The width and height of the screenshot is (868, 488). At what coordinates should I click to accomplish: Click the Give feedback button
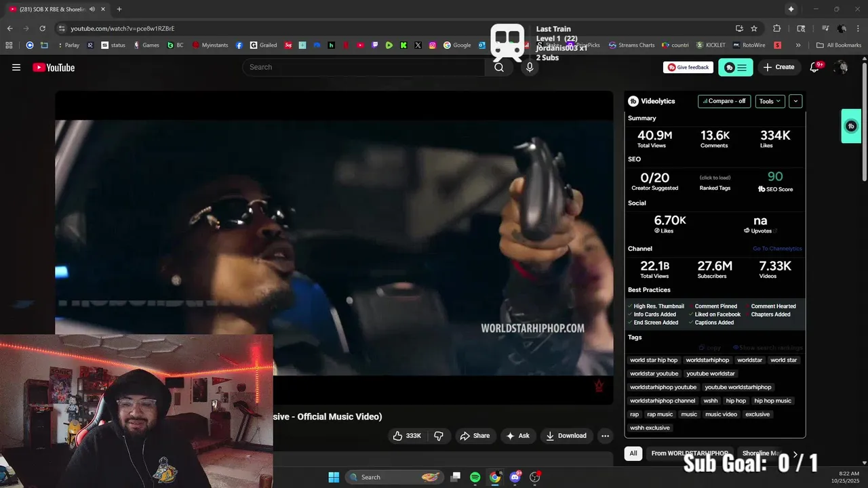click(688, 67)
